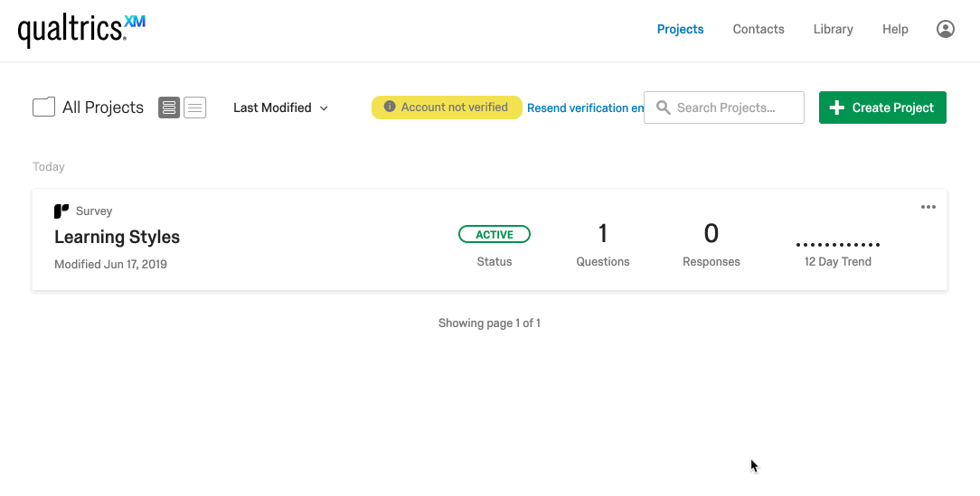
Task: Click the 12 Day Trend dotted chart
Action: 838,245
